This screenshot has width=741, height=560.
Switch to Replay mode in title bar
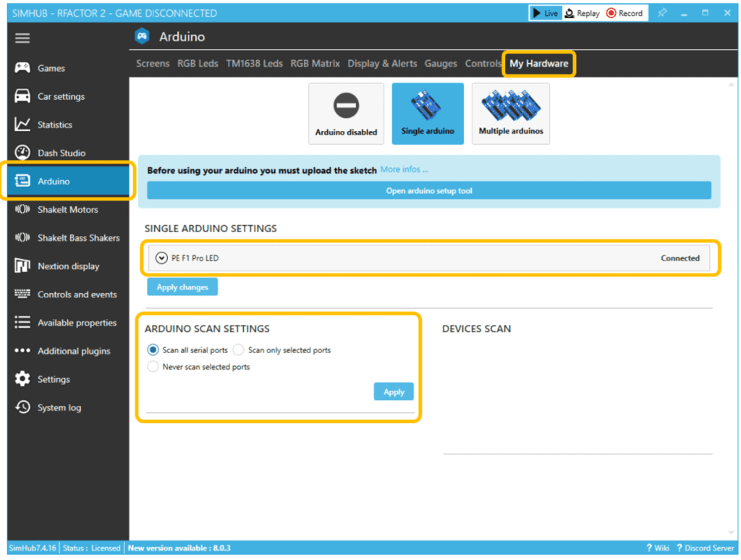tap(582, 13)
